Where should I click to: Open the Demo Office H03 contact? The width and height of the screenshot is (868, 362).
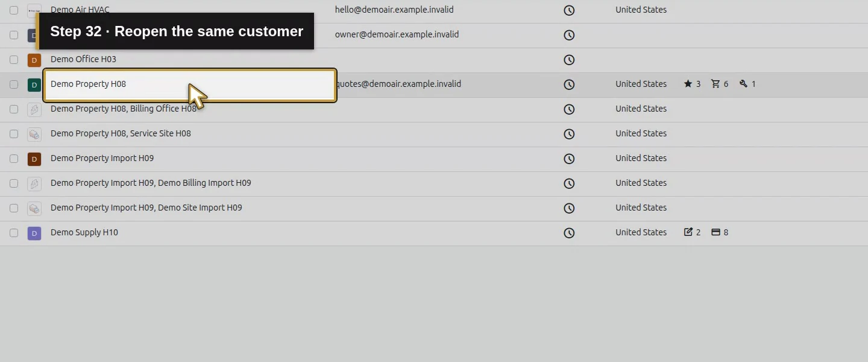(x=83, y=59)
